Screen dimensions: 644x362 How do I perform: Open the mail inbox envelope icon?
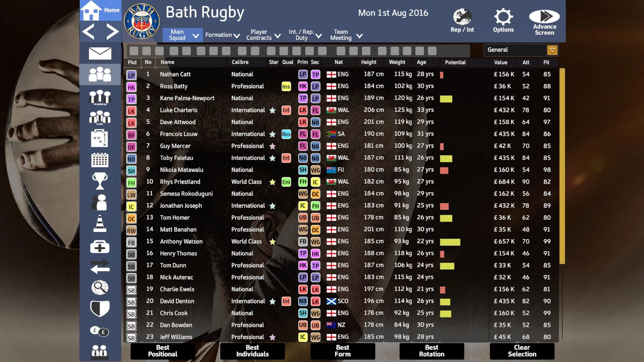tap(100, 53)
